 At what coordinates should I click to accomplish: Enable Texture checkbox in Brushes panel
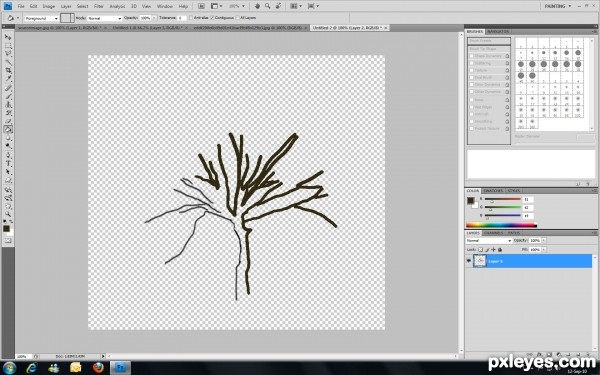coord(472,70)
